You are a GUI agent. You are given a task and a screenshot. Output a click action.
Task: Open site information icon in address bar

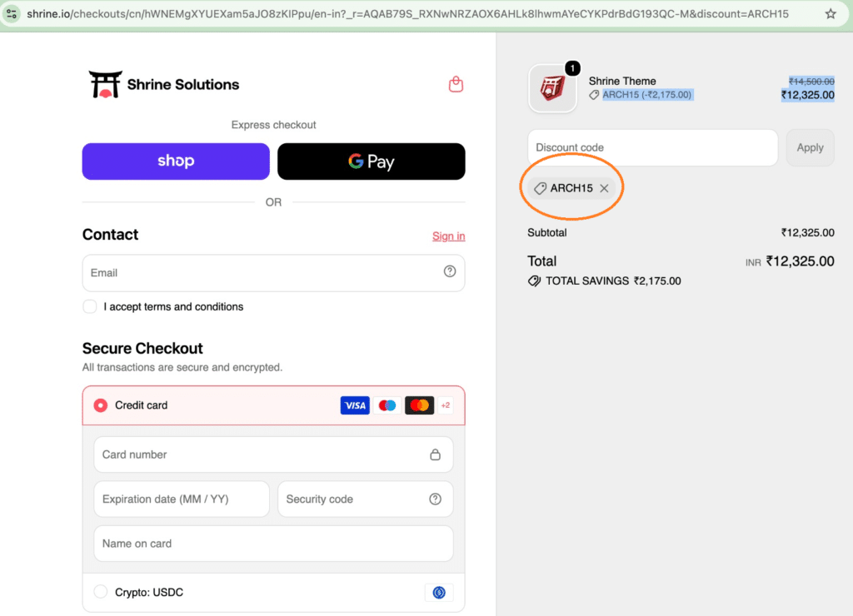(12, 13)
